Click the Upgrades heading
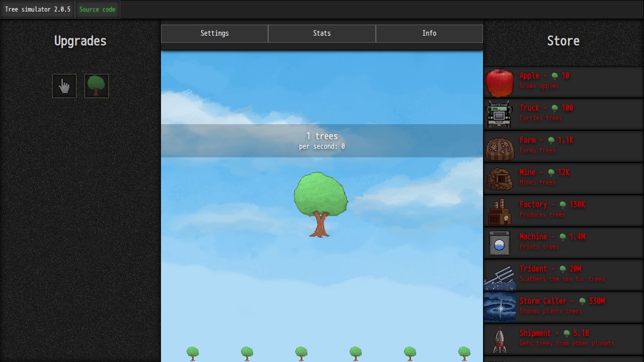Viewport: 644px width, 362px height. (80, 41)
